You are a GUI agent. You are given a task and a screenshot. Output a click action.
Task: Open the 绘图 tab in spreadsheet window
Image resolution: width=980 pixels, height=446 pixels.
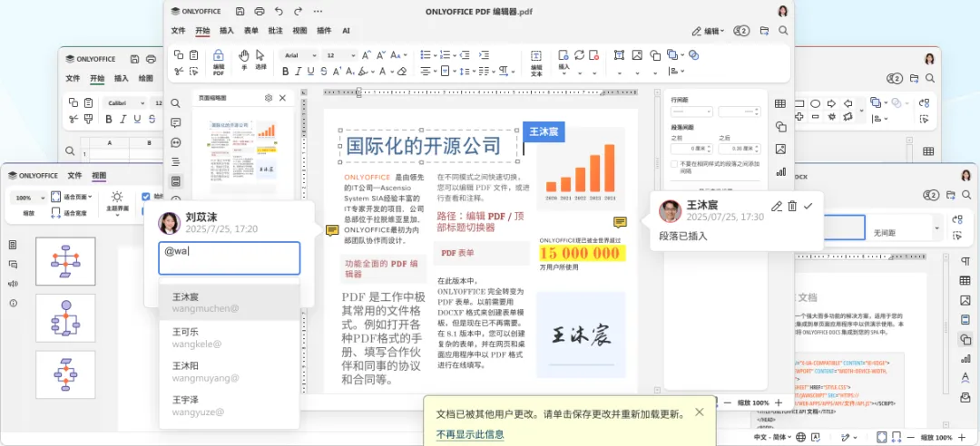(145, 79)
